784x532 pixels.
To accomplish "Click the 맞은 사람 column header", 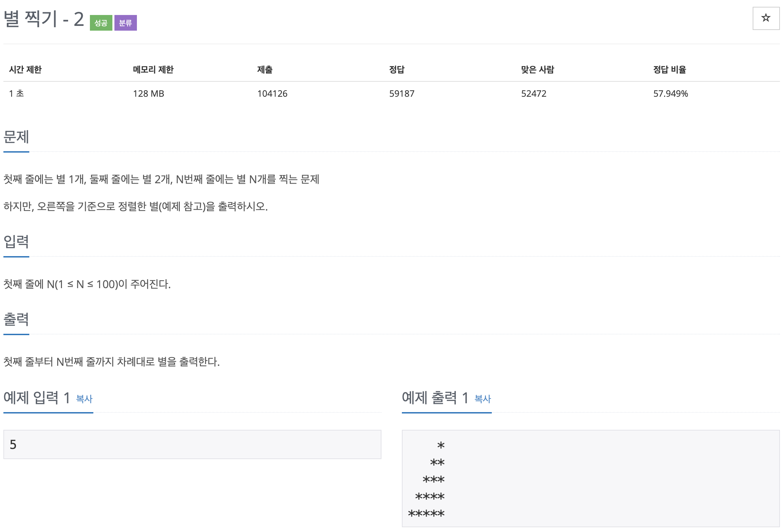I will coord(537,69).
